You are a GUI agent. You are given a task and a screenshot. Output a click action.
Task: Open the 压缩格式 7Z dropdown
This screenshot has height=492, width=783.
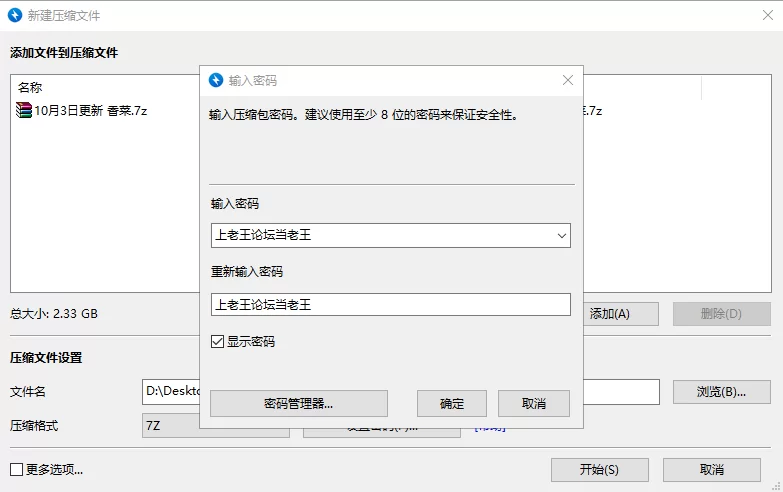pyautogui.click(x=170, y=426)
